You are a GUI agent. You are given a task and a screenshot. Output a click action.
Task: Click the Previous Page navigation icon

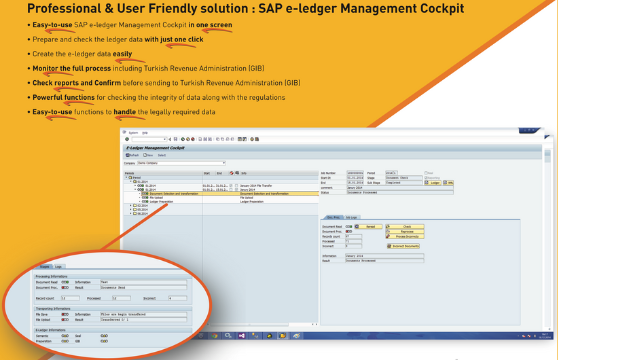(222, 139)
